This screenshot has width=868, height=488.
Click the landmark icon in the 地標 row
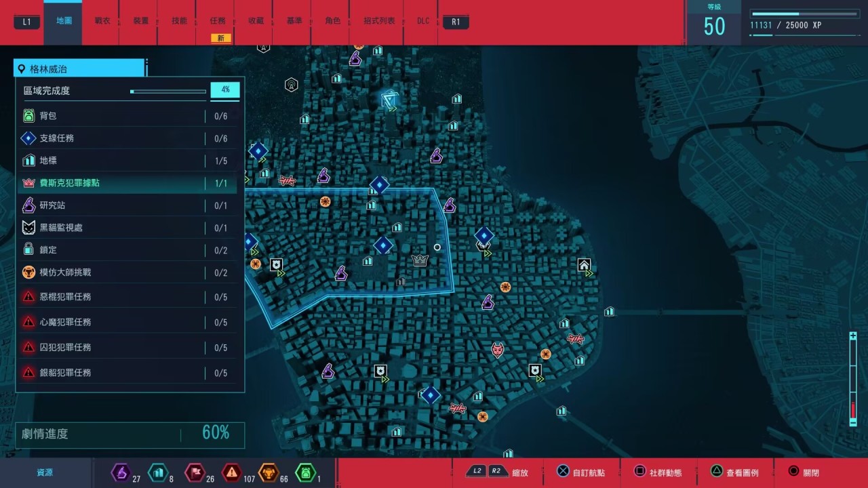click(28, 161)
